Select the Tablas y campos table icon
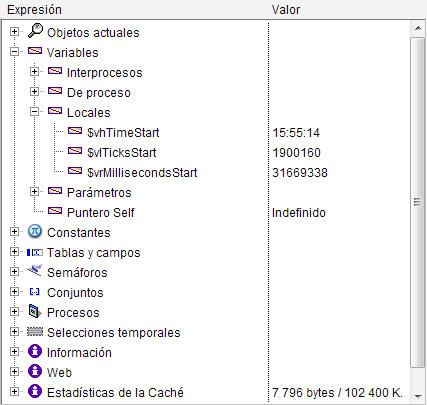The image size is (427, 405). (35, 253)
